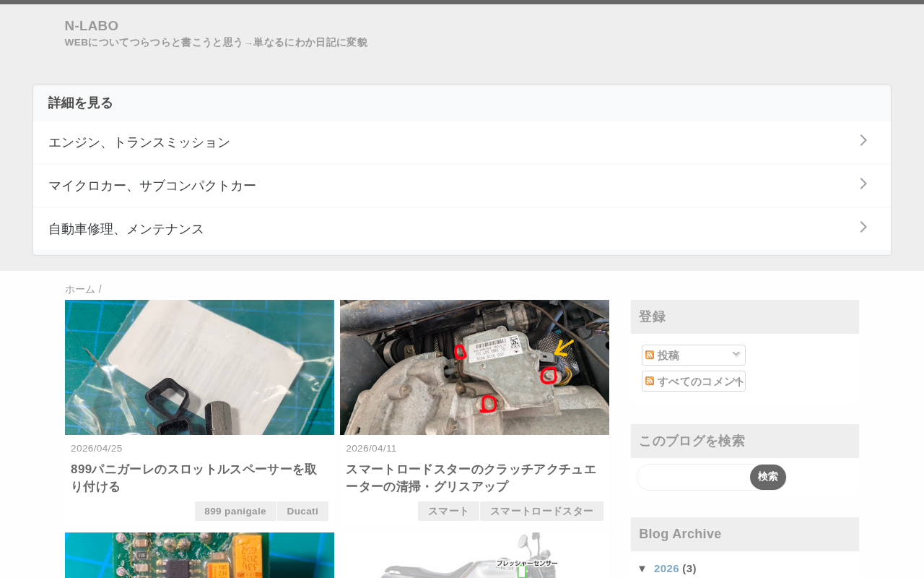Select the 899 panigale tag
The height and width of the screenshot is (578, 924).
pyautogui.click(x=235, y=512)
